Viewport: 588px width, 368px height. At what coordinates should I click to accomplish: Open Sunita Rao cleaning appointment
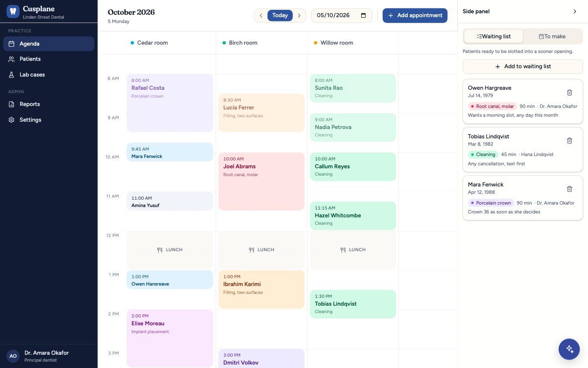pyautogui.click(x=353, y=88)
